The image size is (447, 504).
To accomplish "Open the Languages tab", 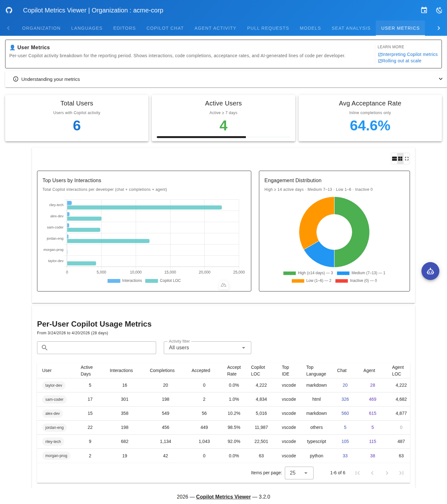I will pos(87,28).
